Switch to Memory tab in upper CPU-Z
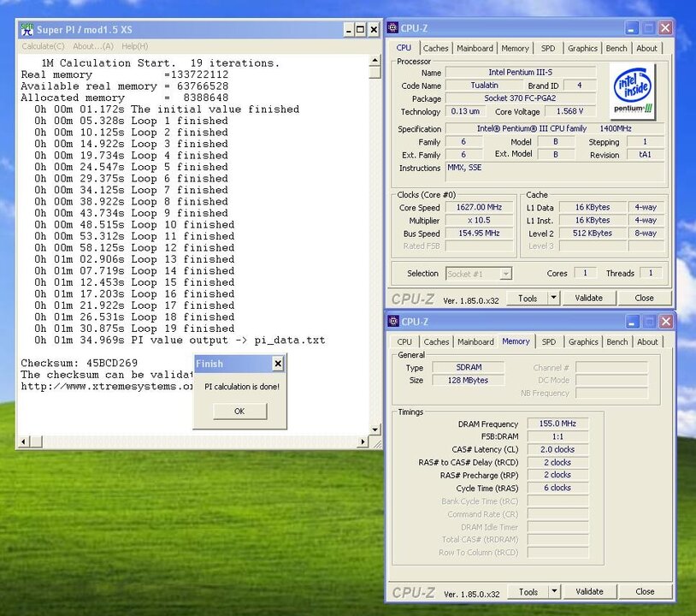 (x=515, y=49)
